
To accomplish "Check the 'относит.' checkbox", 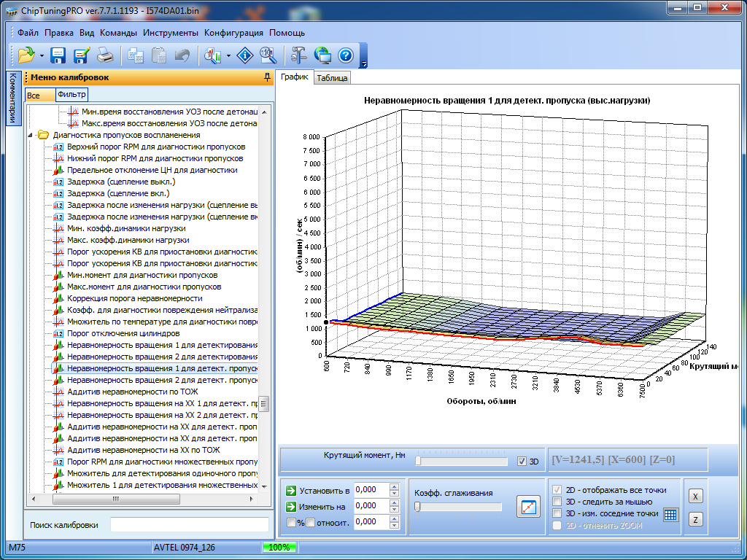I will point(310,522).
